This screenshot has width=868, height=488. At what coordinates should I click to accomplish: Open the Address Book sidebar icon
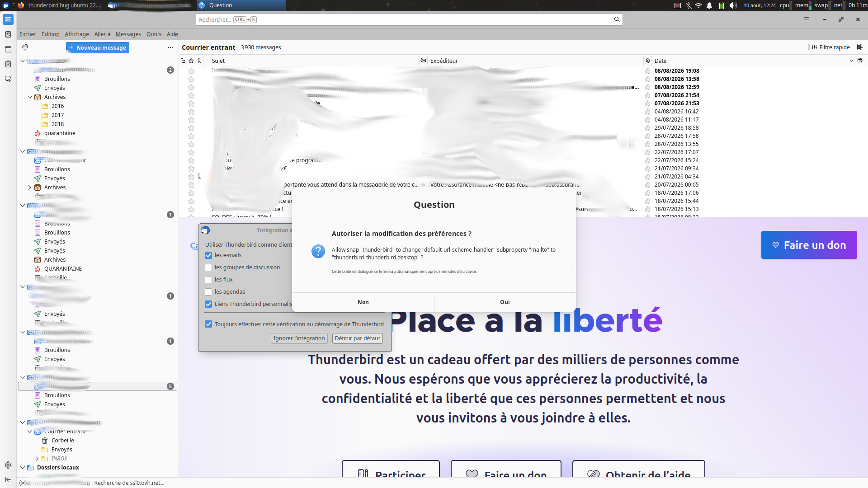tap(8, 34)
